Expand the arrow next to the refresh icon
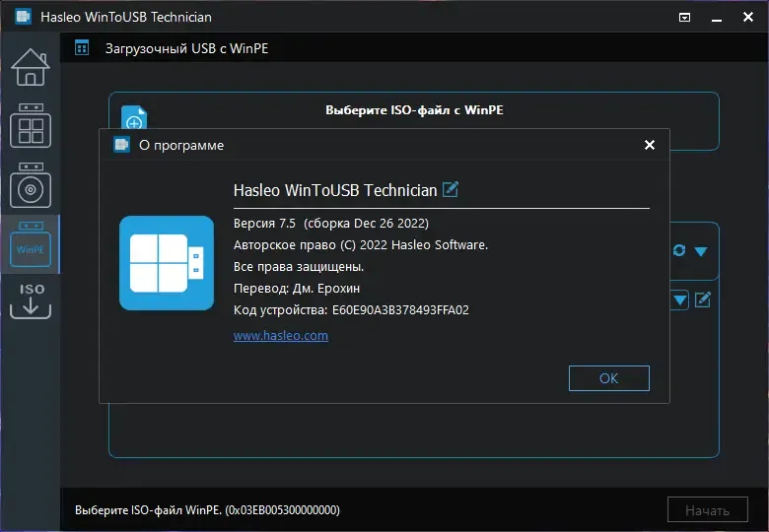This screenshot has width=769, height=532. 701,250
